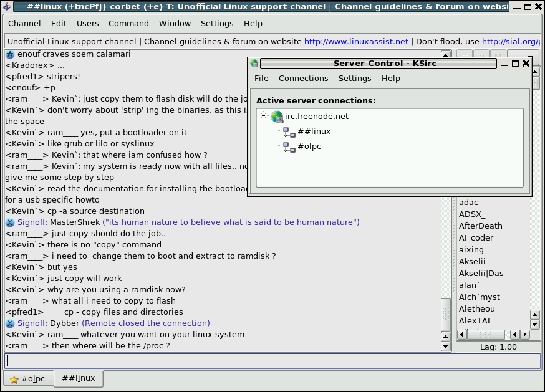Image resolution: width=545 pixels, height=392 pixels.
Task: Close the Server Control window
Action: coord(526,63)
